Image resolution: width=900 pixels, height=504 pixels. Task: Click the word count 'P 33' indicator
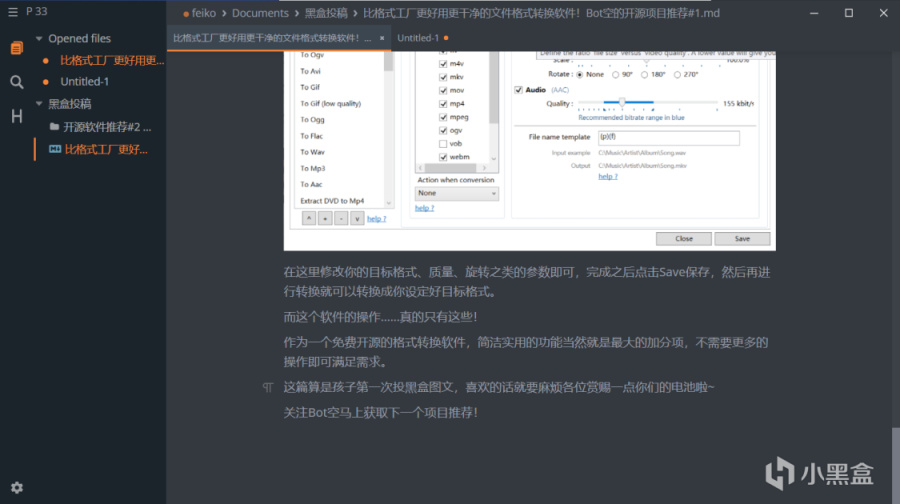37,11
